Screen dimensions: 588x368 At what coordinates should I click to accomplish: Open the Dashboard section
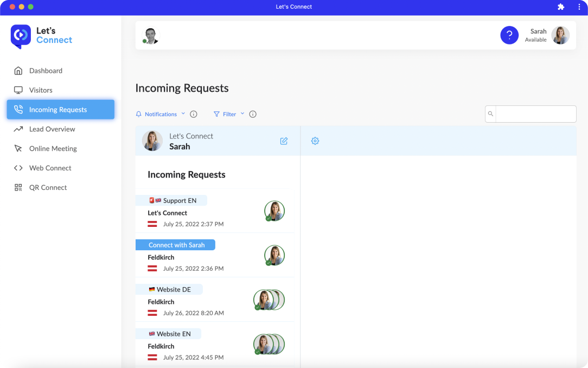tap(46, 71)
